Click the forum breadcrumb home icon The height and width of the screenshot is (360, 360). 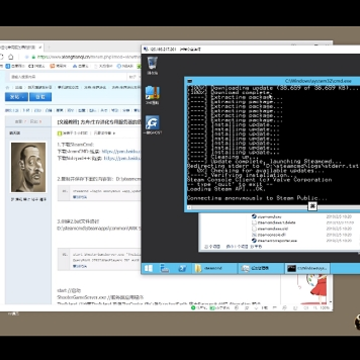click(7, 87)
